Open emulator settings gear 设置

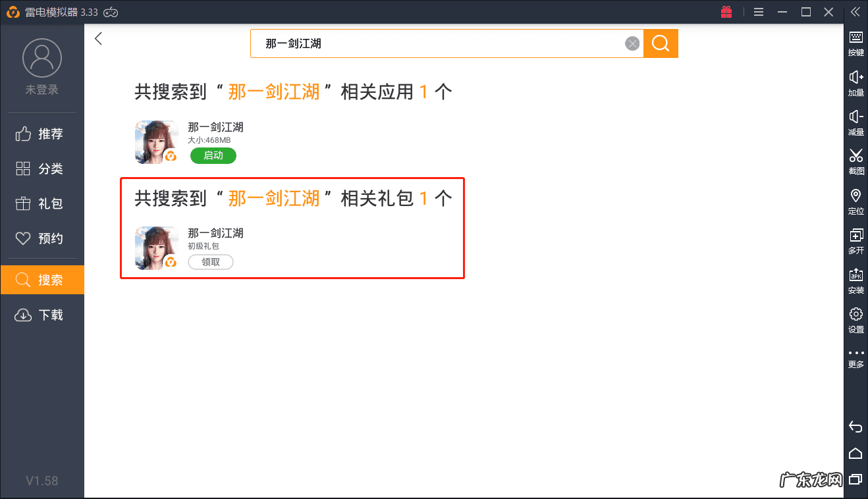pyautogui.click(x=855, y=319)
